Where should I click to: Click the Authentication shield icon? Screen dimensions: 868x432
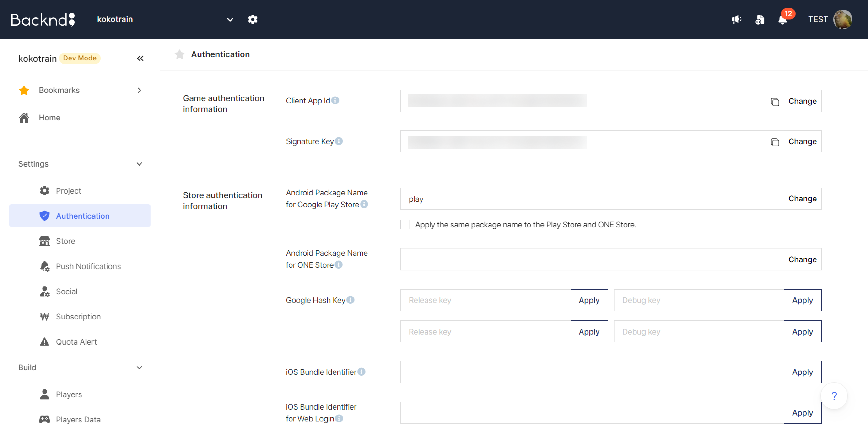tap(44, 216)
